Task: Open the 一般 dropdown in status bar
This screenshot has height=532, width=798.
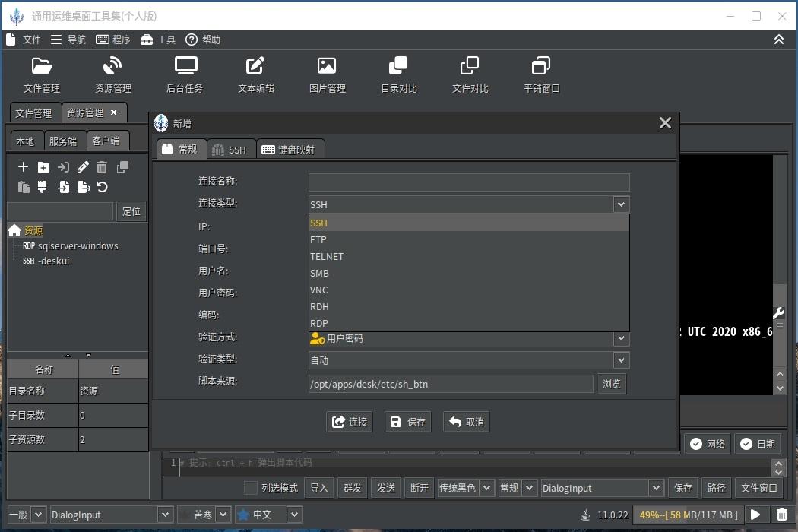Action: coord(27,515)
